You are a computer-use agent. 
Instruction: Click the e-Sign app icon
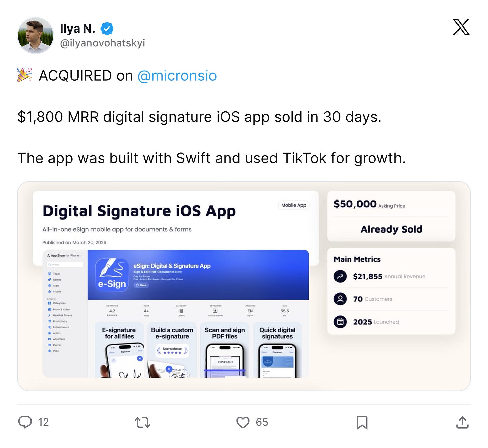(x=112, y=275)
